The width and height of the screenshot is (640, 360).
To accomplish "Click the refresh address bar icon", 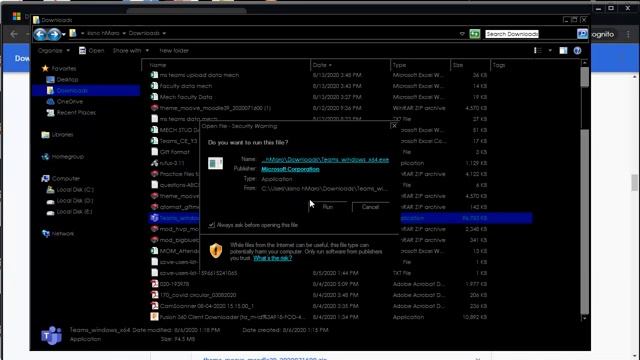I will point(475,34).
